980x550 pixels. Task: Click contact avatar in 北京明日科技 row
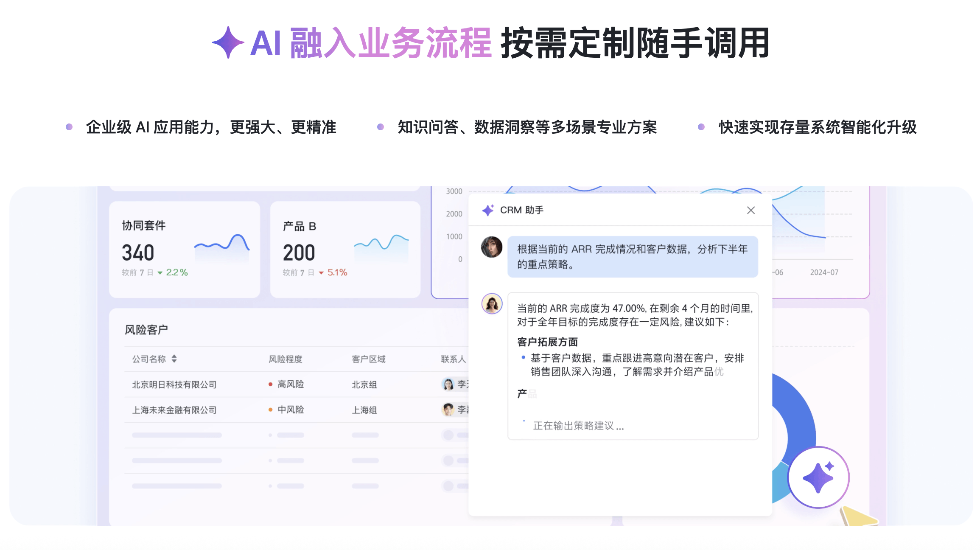pos(448,384)
